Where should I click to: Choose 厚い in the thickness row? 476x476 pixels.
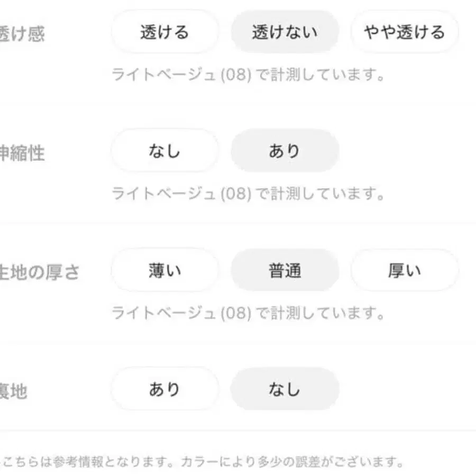point(404,270)
